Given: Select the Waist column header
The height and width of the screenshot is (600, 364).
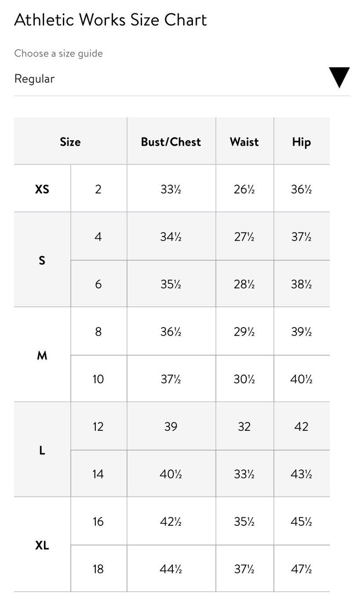Looking at the screenshot, I should (244, 142).
